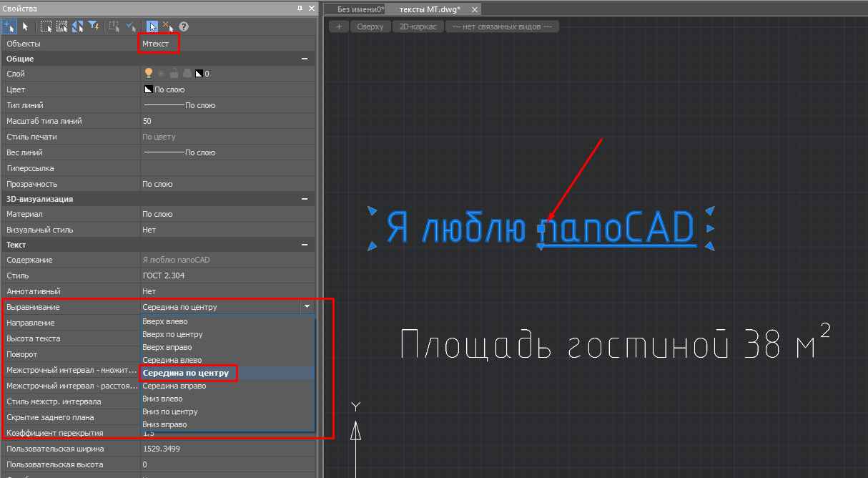This screenshot has width=868, height=478.
Task: Toggle the layer printer plot icon
Action: coord(187,73)
